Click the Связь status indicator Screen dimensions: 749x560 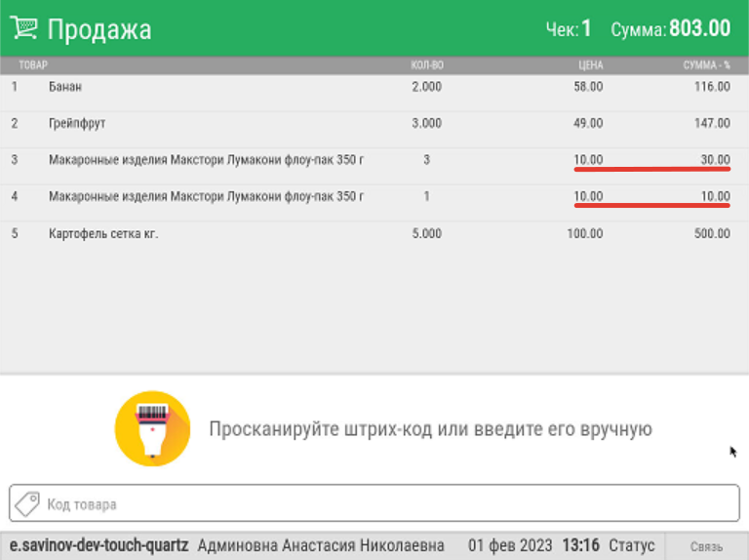coord(706,546)
